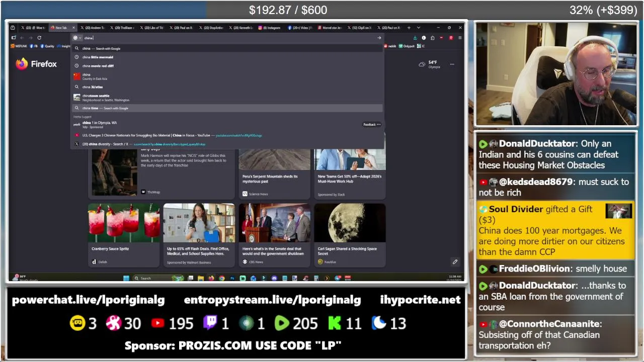Open File Explorer from taskbar

[201, 278]
